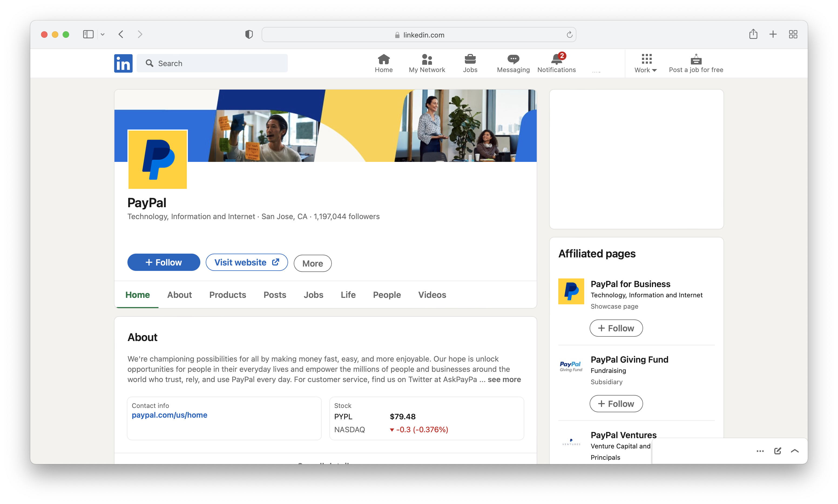838x504 pixels.
Task: Follow PayPal for Business showcase page
Action: pyautogui.click(x=616, y=328)
